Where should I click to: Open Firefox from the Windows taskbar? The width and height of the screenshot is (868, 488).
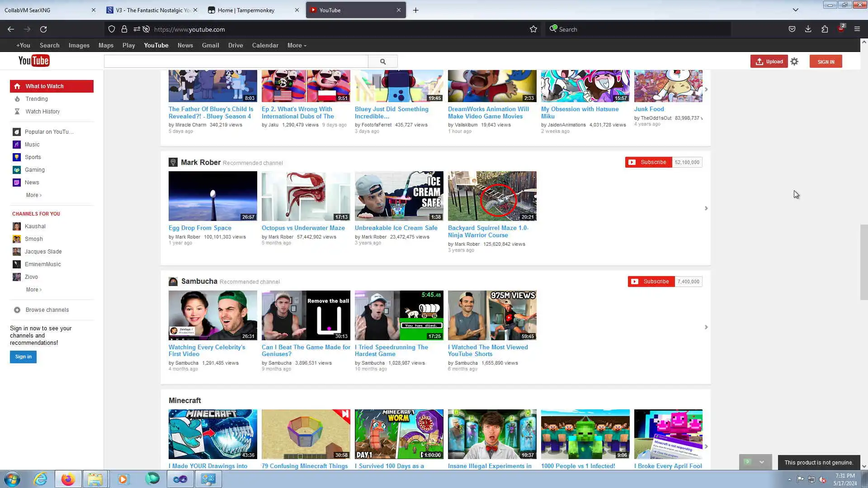coord(68,479)
